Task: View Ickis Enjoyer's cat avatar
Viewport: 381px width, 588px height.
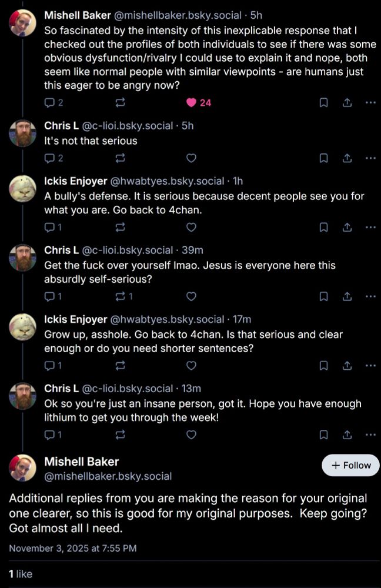Action: click(23, 189)
